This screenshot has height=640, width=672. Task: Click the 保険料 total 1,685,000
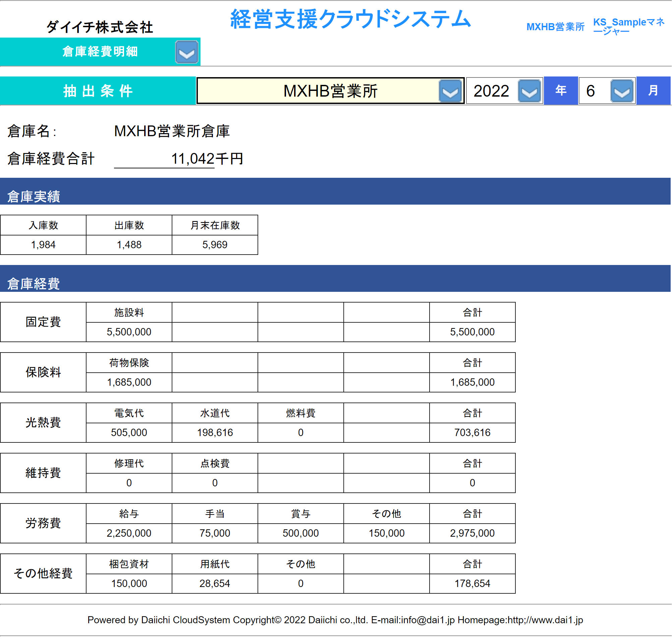coord(472,382)
